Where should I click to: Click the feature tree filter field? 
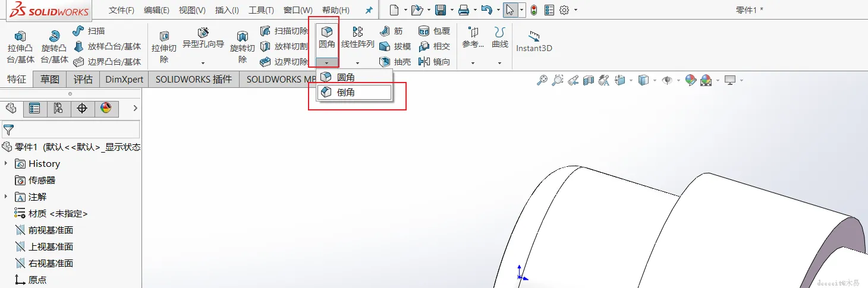point(71,129)
